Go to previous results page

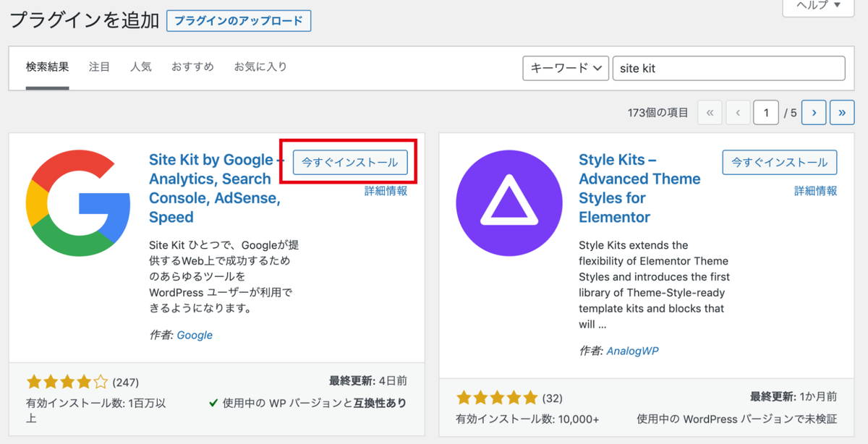click(738, 113)
